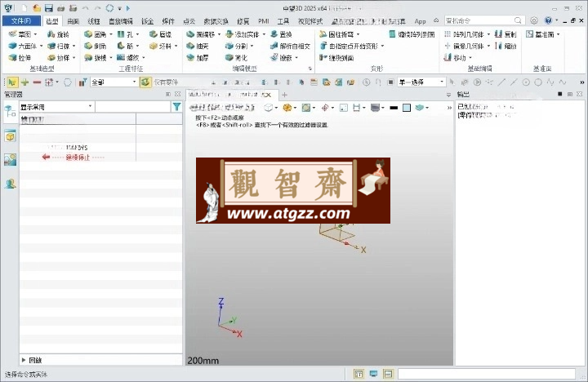Screen dimensions: 588x382
Task: Click the filter funnel icon in manager panel
Action: (x=176, y=107)
